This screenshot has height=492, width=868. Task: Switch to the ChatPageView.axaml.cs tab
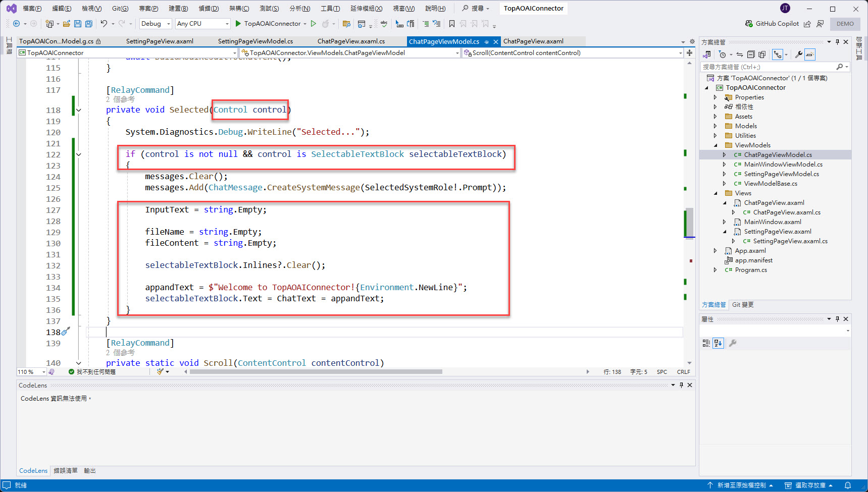(x=351, y=41)
